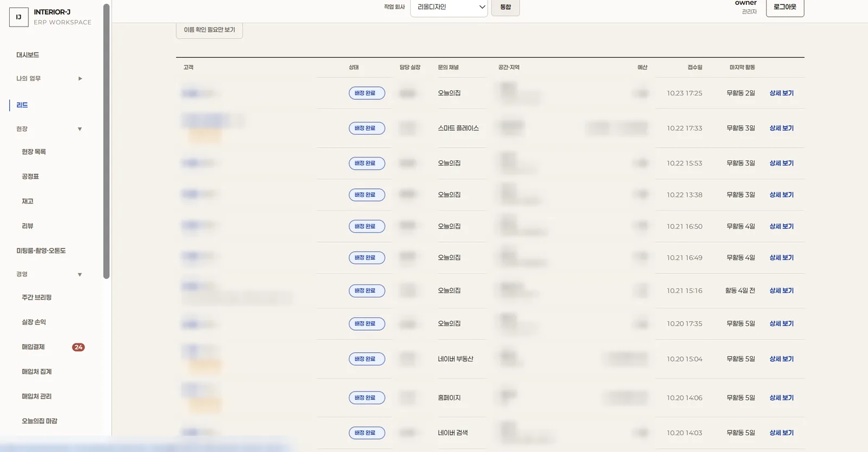Open 오늘의집 마감 page

tap(40, 421)
